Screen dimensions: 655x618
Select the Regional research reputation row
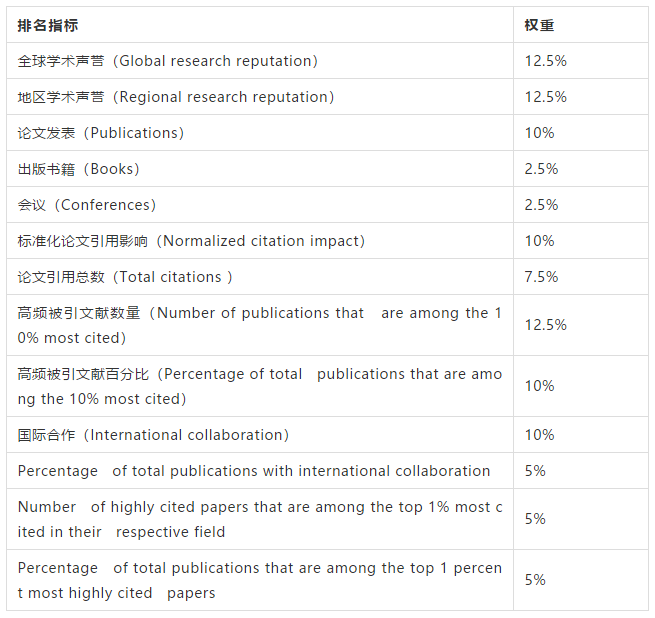(x=328, y=97)
